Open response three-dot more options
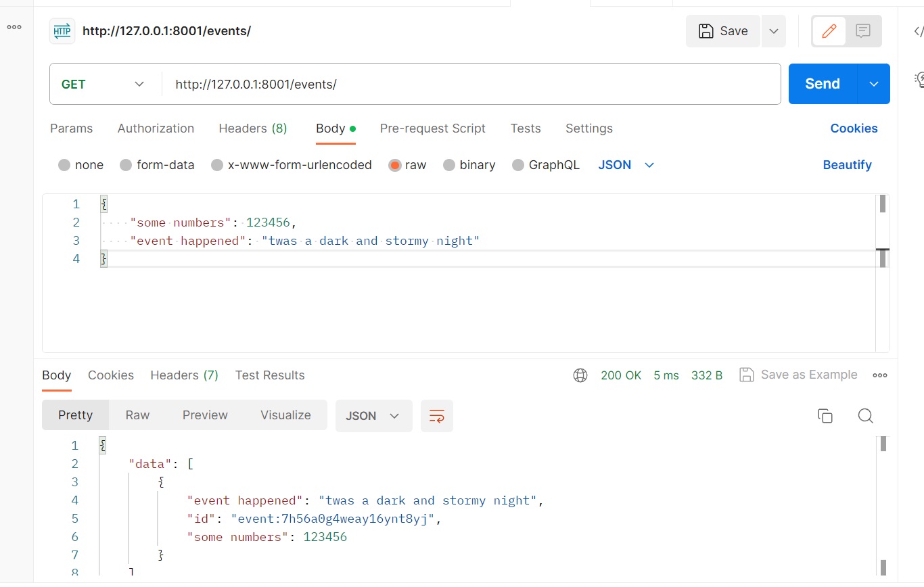This screenshot has width=924, height=587. click(x=880, y=375)
